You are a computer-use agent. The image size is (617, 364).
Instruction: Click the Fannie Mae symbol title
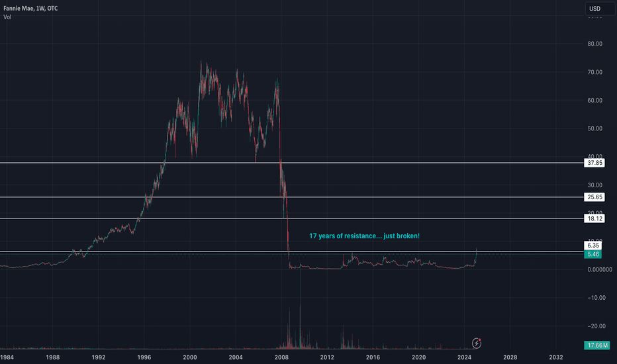pyautogui.click(x=30, y=8)
